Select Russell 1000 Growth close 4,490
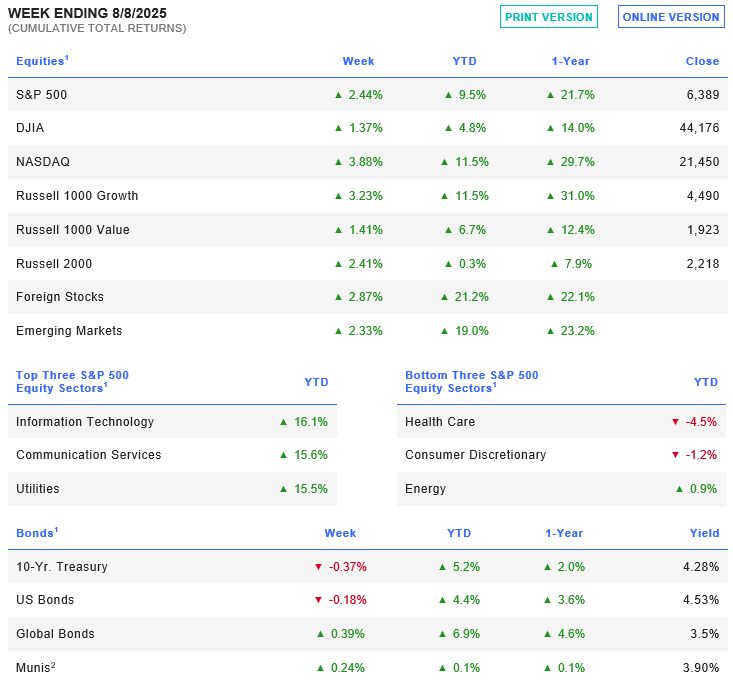This screenshot has height=684, width=733. point(703,195)
